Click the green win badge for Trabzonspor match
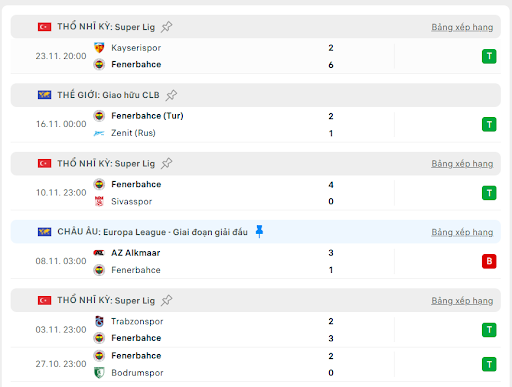 (x=489, y=330)
